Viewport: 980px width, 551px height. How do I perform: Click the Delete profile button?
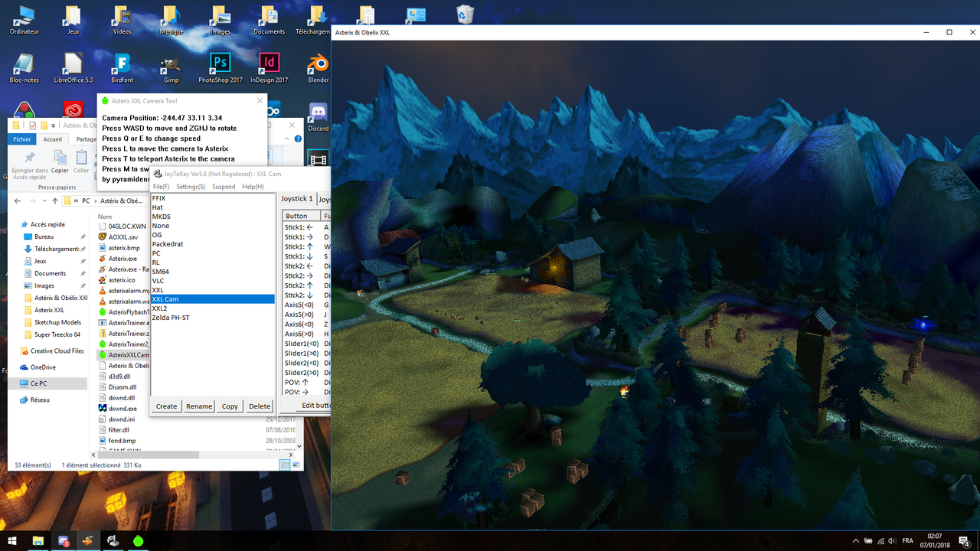[260, 406]
